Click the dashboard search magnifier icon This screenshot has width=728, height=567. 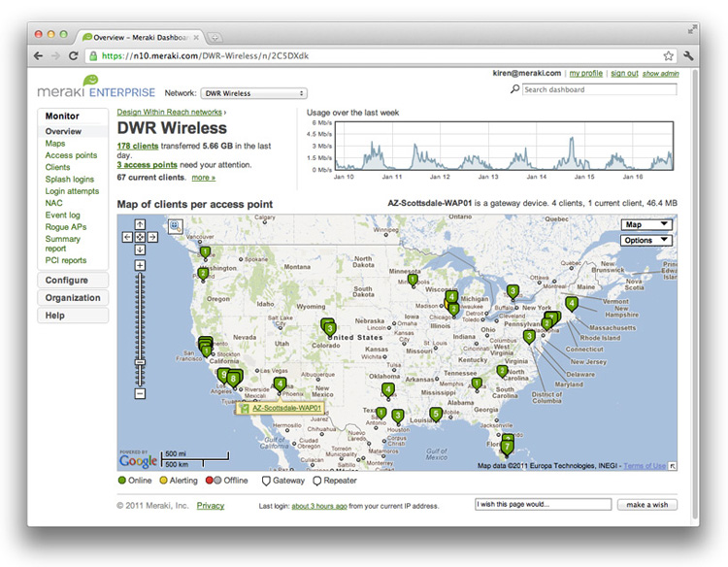[514, 88]
